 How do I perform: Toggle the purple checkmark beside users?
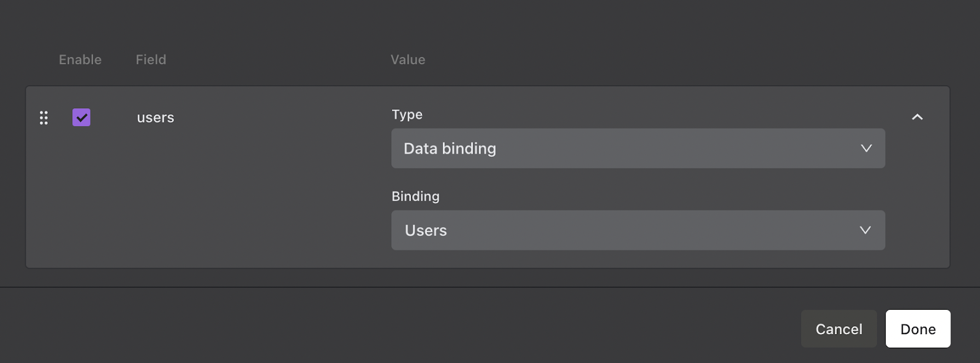[81, 118]
